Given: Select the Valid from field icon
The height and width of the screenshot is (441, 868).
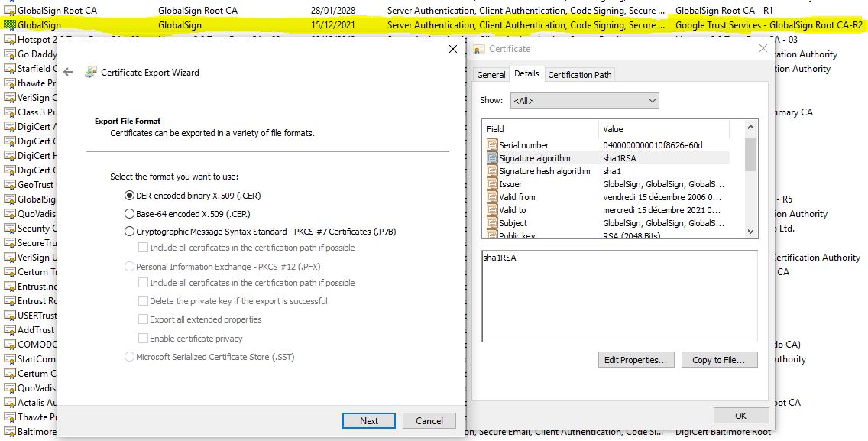Looking at the screenshot, I should (x=492, y=197).
